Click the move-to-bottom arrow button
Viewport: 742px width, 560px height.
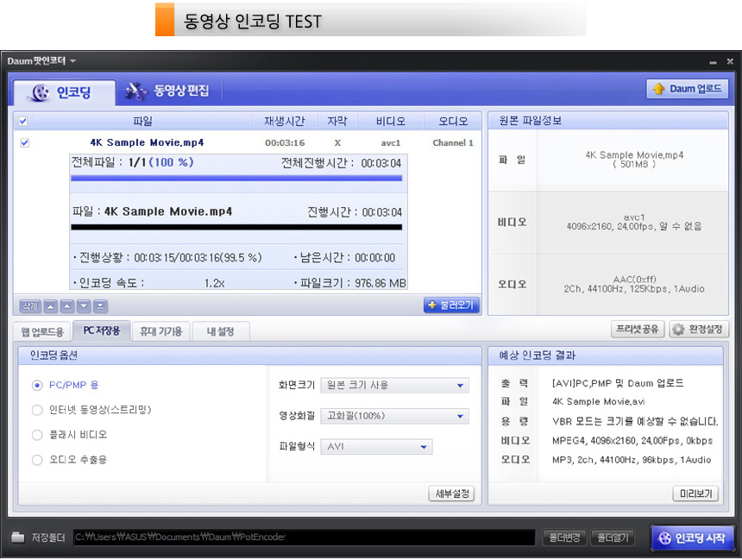101,305
